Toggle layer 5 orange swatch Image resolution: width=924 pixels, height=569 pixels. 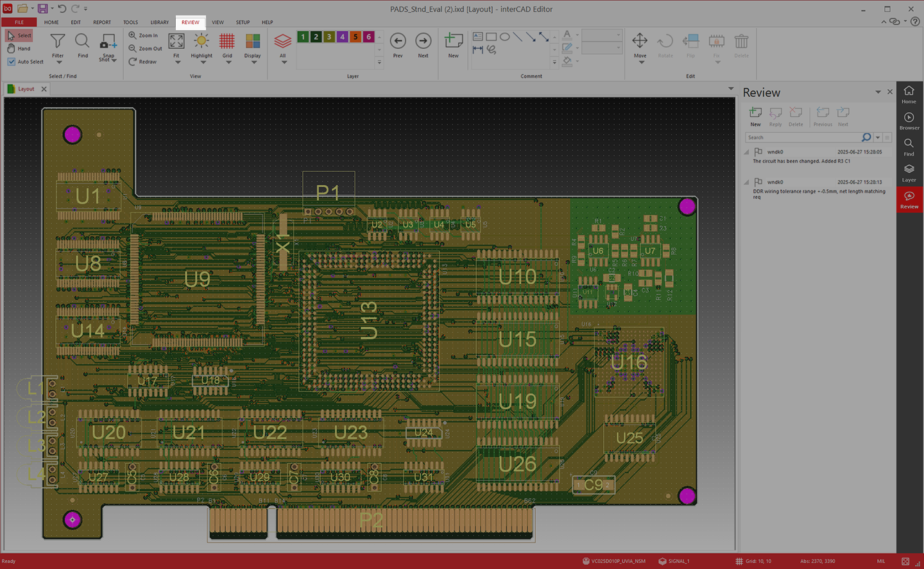point(355,37)
